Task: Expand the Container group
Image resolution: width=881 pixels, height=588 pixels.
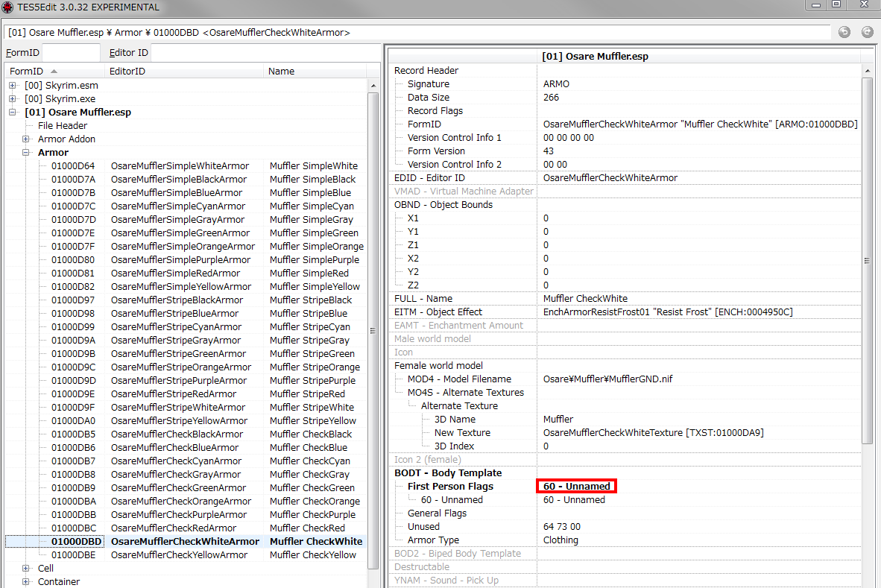Action: click(x=26, y=582)
